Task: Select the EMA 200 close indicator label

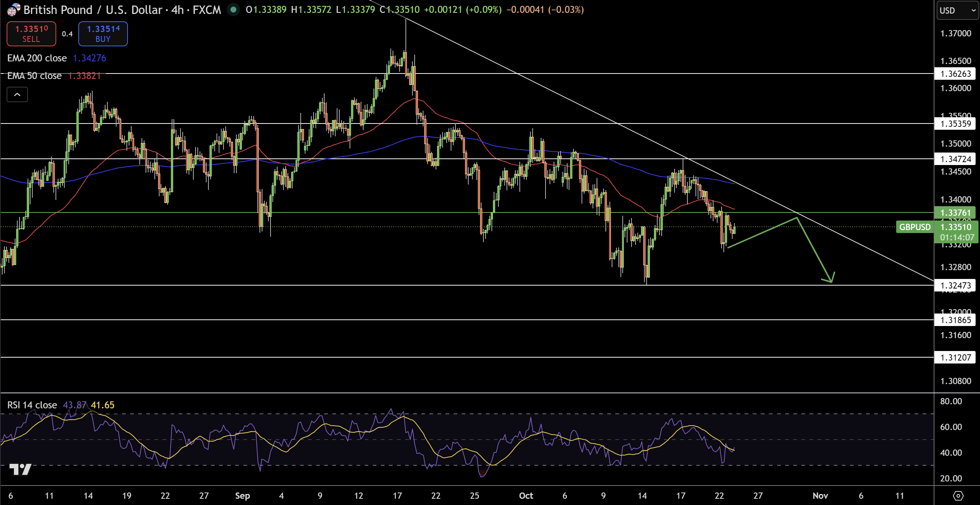Action: click(37, 58)
